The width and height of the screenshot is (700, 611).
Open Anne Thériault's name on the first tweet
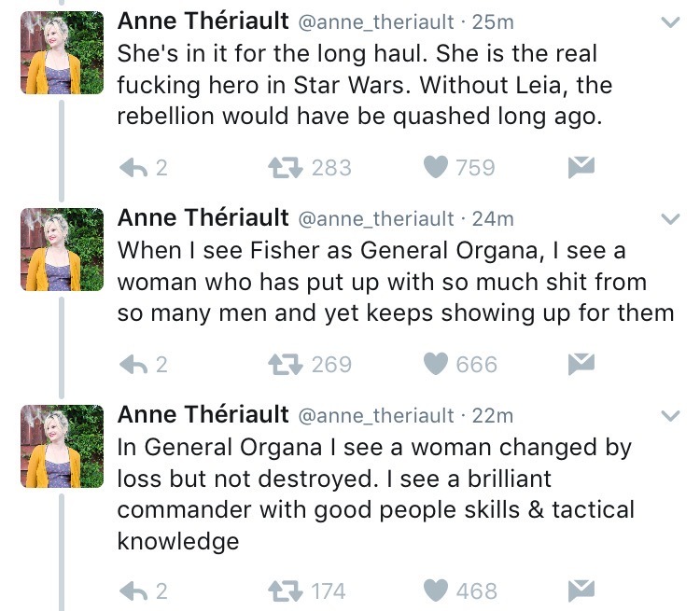click(203, 21)
